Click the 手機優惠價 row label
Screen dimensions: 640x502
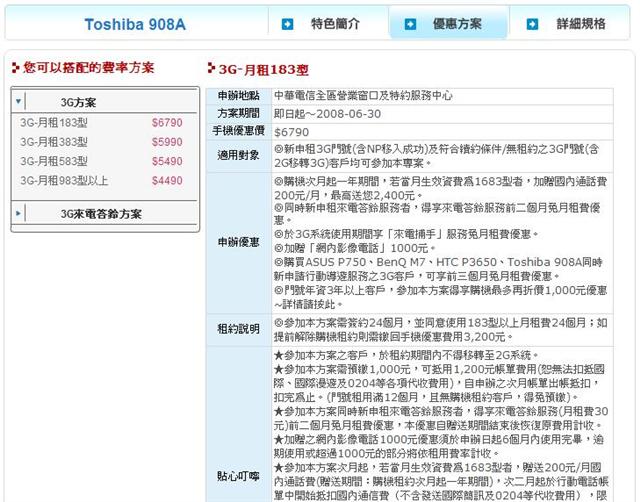[x=238, y=131]
